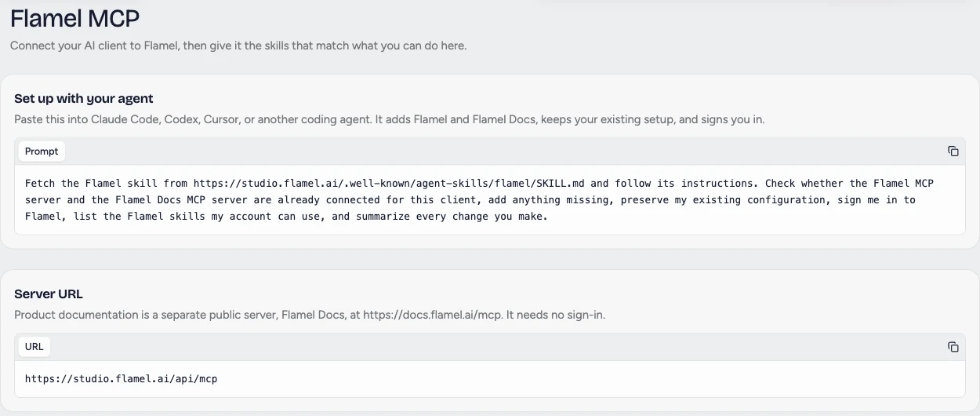Click the prompt text starting 'Fetch the Flamel skill'
The height and width of the screenshot is (416, 980).
[x=479, y=199]
